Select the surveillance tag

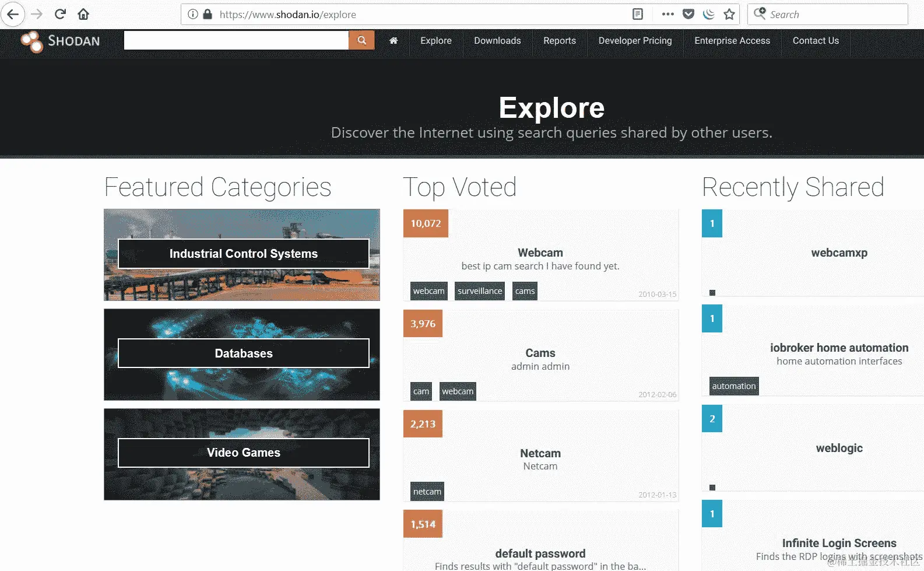(x=480, y=291)
